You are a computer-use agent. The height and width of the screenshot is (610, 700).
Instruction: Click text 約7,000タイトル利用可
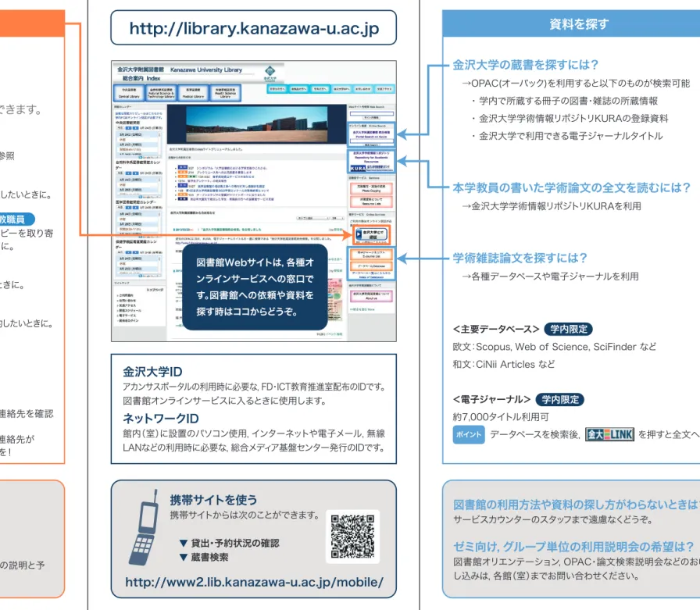[x=501, y=417]
